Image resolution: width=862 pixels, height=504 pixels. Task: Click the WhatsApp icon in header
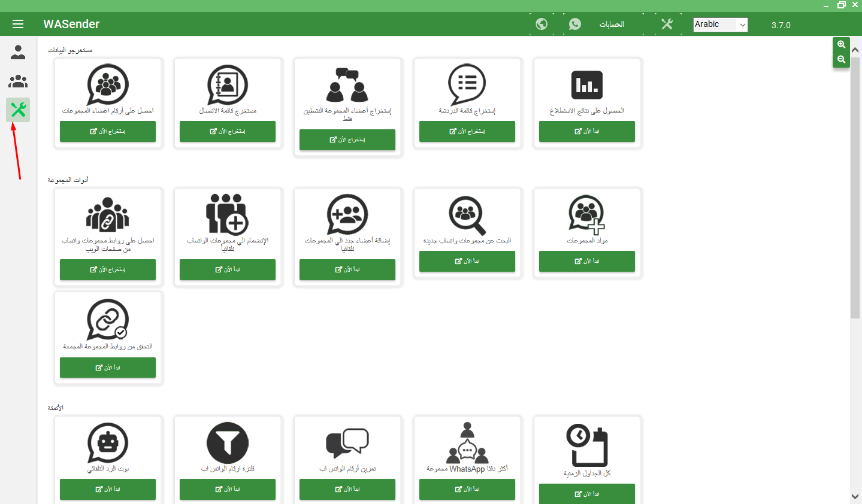pyautogui.click(x=575, y=24)
